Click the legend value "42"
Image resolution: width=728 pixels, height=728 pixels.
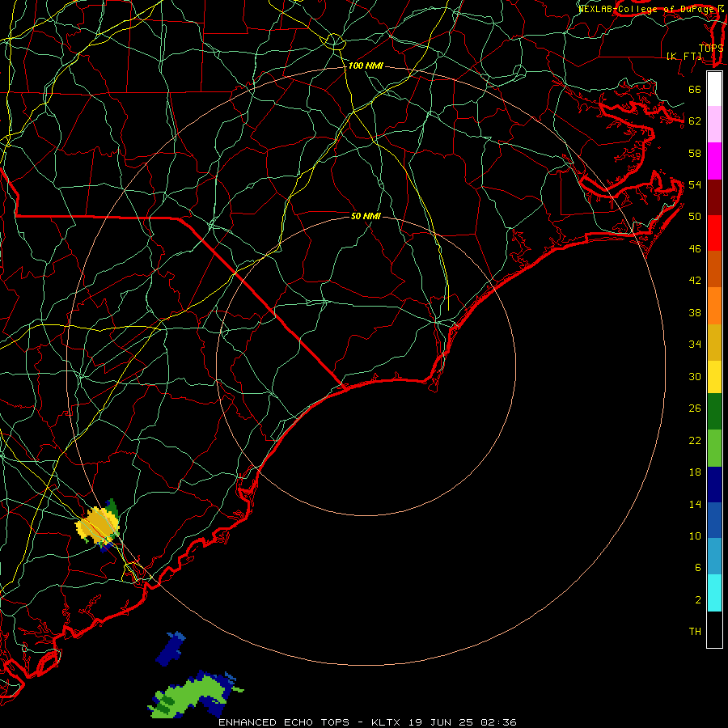(695, 281)
